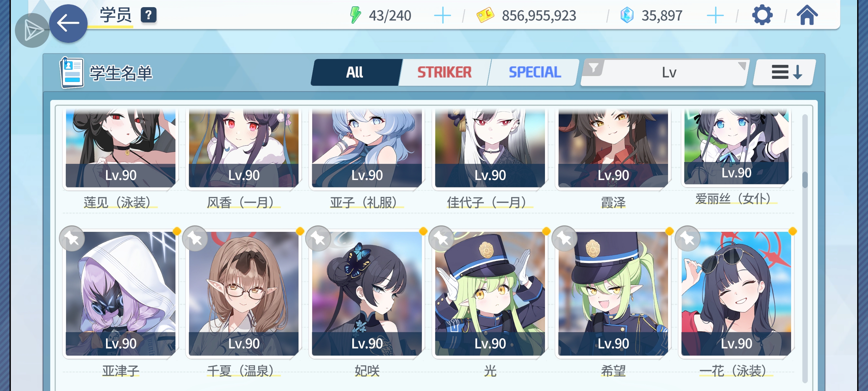Switch to the STRIKER tab
The height and width of the screenshot is (391, 868).
445,72
